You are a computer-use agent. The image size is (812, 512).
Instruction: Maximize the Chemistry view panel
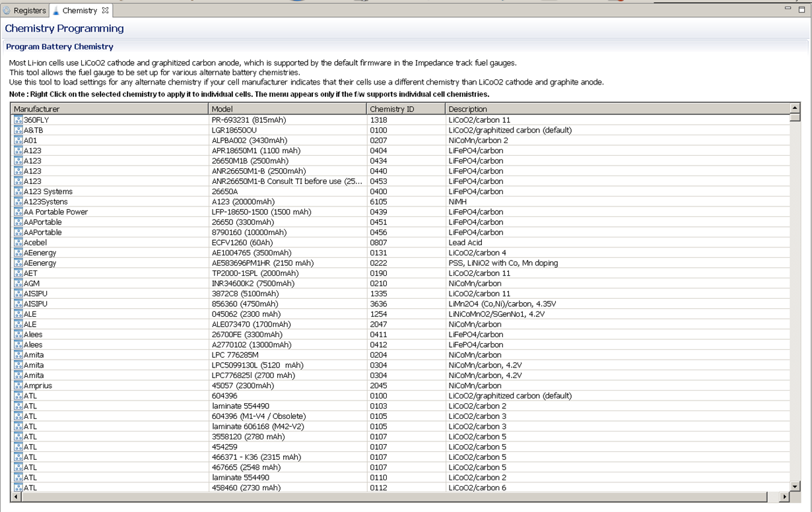tap(801, 10)
